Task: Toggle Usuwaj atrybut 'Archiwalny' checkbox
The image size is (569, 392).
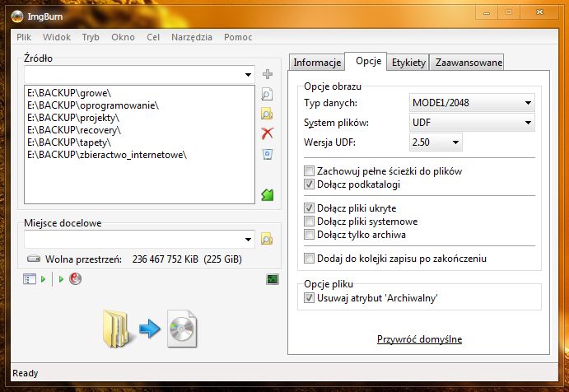Action: pyautogui.click(x=309, y=298)
